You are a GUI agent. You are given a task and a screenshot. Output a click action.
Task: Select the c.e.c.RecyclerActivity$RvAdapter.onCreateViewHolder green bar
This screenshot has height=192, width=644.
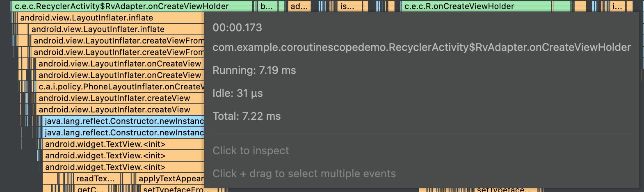click(131, 6)
